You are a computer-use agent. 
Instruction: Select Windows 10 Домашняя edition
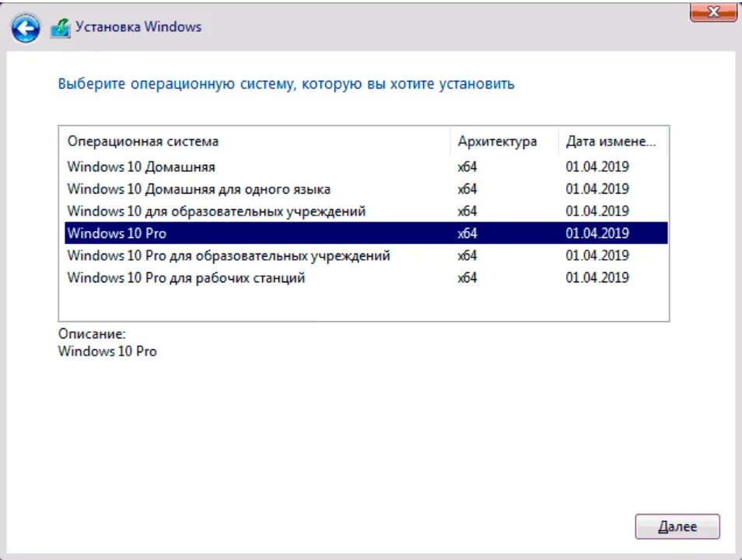[366, 166]
